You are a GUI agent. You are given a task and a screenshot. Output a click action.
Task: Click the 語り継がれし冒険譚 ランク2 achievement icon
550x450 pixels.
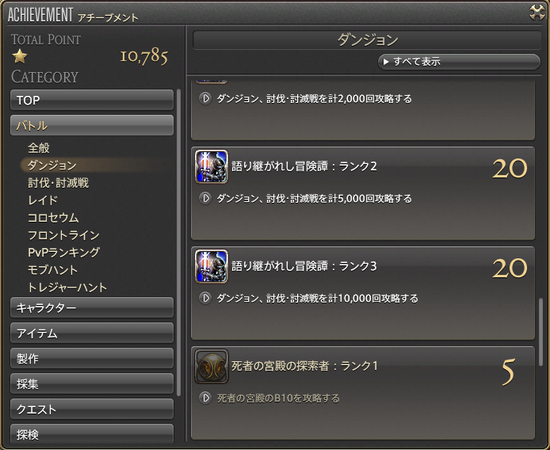pyautogui.click(x=212, y=167)
